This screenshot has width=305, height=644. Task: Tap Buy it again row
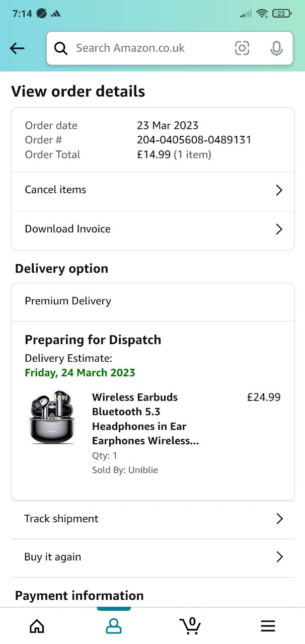152,558
